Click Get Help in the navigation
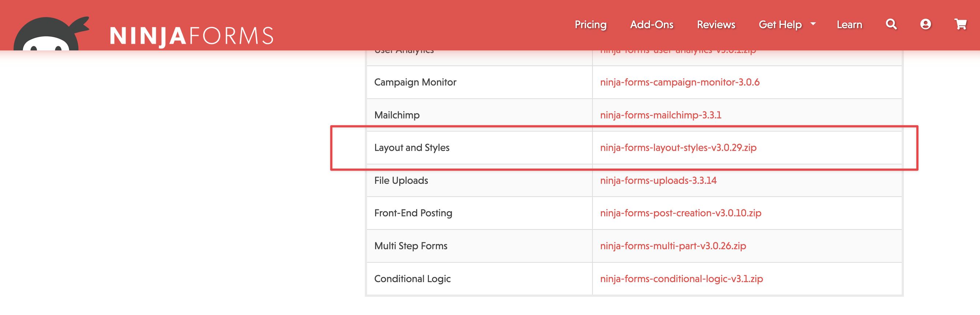Image resolution: width=980 pixels, height=315 pixels. pyautogui.click(x=780, y=25)
